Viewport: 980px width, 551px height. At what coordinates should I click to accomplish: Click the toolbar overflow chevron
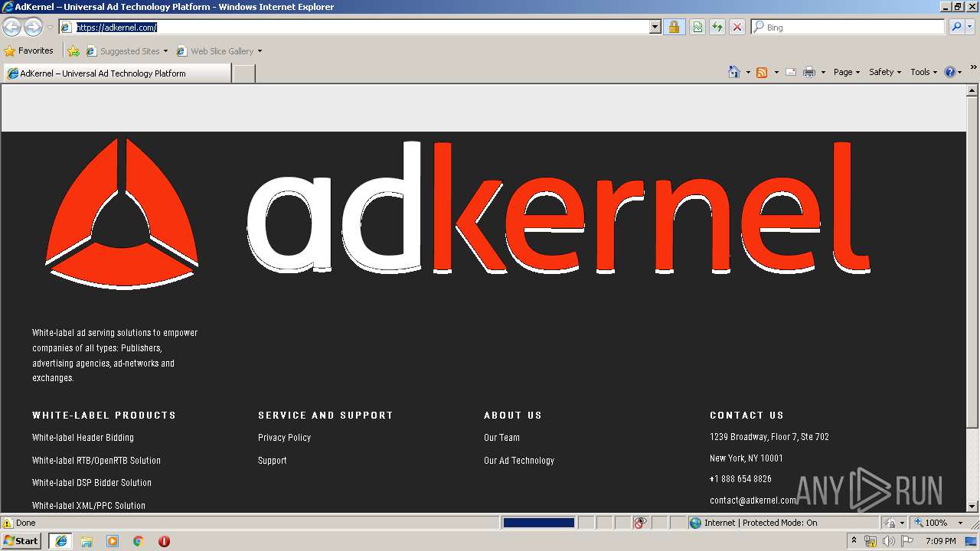[x=973, y=67]
